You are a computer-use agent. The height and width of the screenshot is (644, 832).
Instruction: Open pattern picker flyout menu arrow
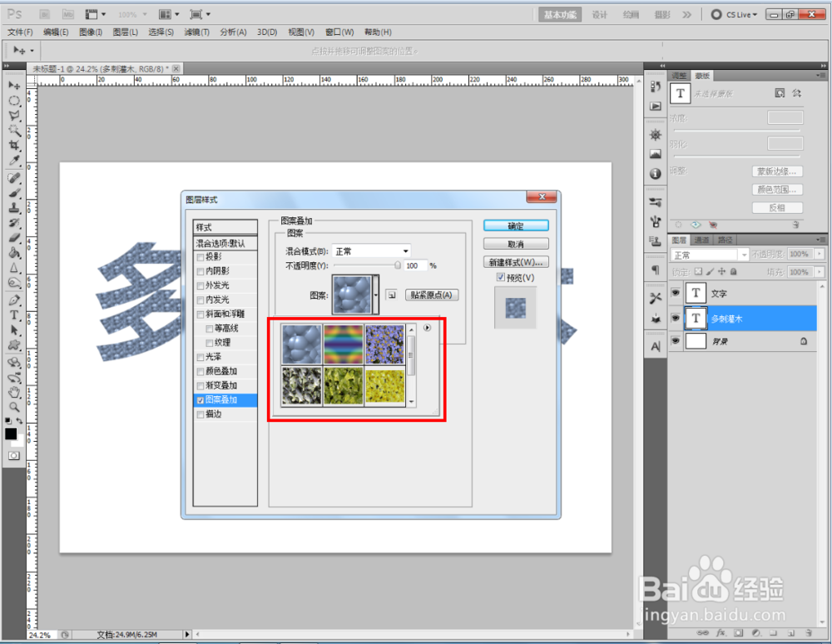[x=427, y=328]
